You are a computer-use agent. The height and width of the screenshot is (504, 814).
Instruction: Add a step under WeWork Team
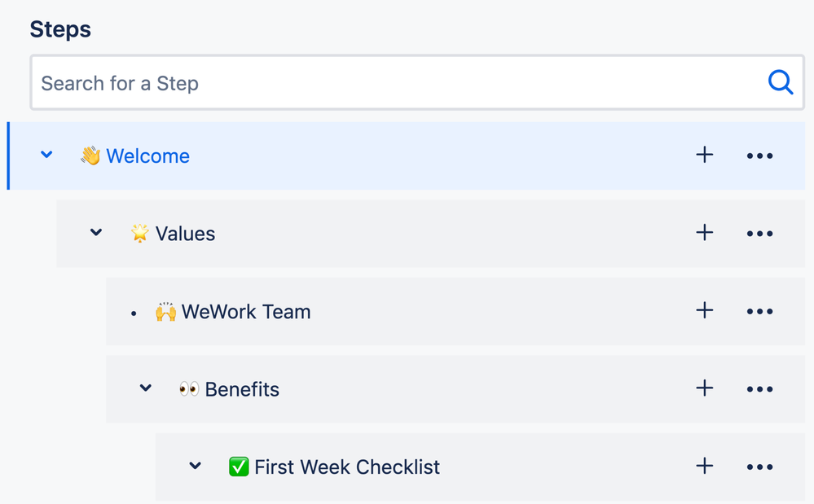705,311
